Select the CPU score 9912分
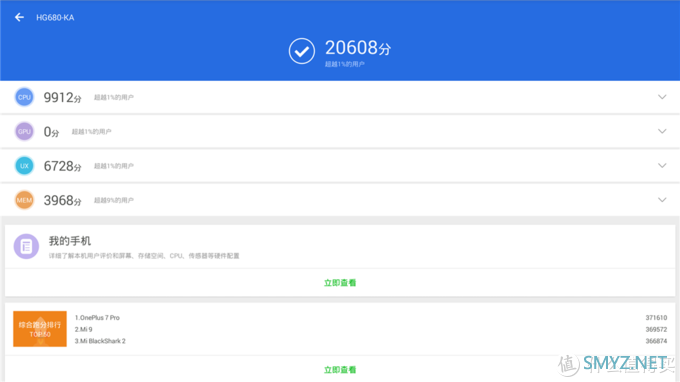Image resolution: width=680 pixels, height=382 pixels. click(62, 98)
